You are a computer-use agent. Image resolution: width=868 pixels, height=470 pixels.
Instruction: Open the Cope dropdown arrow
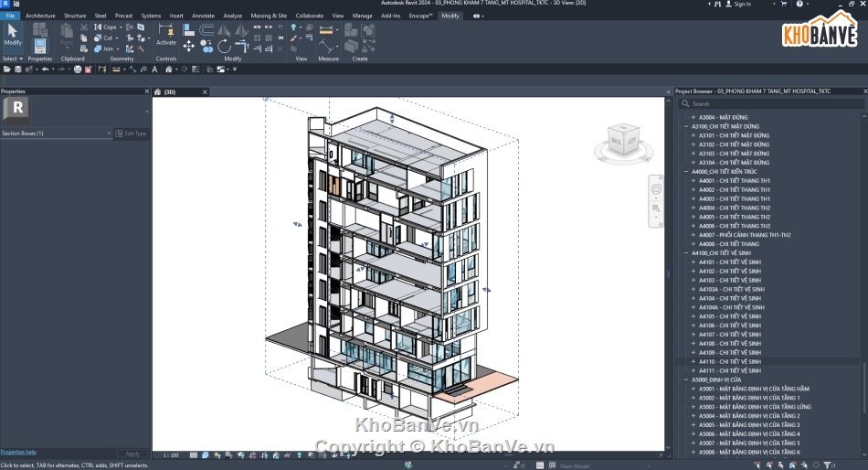coord(121,27)
